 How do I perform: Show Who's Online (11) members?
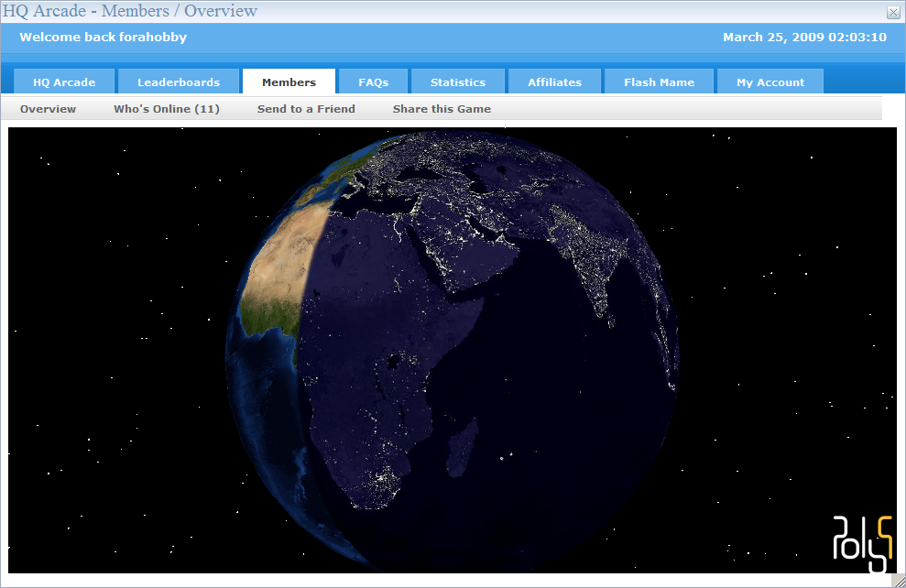coord(167,109)
